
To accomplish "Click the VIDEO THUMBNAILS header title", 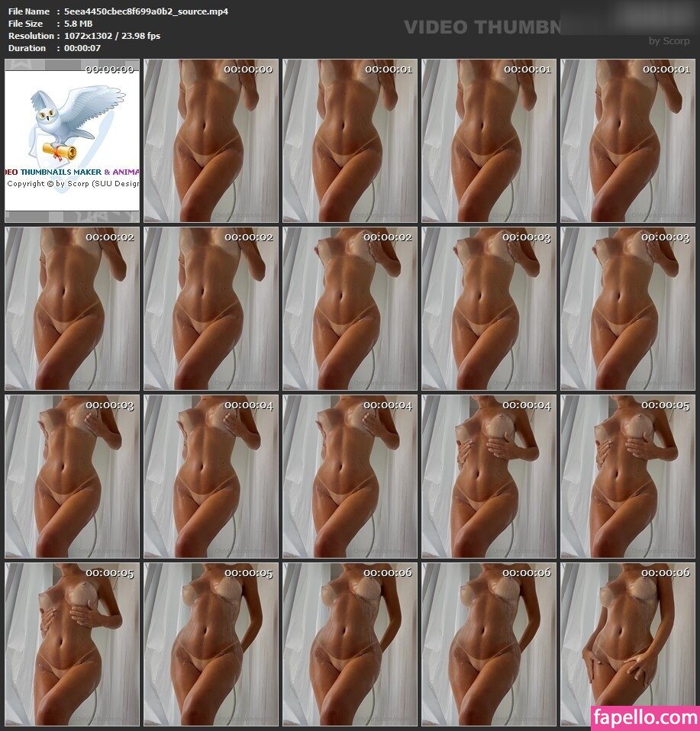I will tap(481, 27).
